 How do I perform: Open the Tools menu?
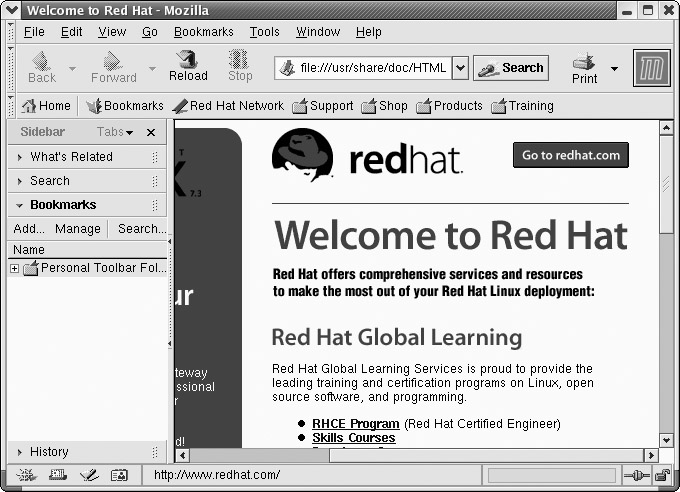[x=264, y=32]
